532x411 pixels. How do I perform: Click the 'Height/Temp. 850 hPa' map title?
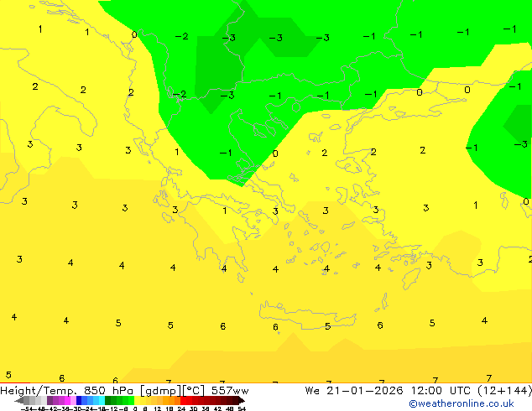point(66,391)
